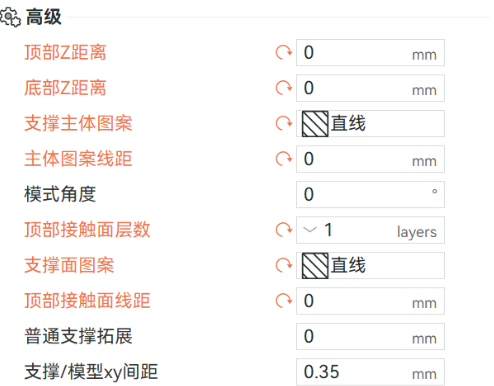Revert 顶部接触面层数 to default
The image size is (494, 386).
click(x=284, y=230)
